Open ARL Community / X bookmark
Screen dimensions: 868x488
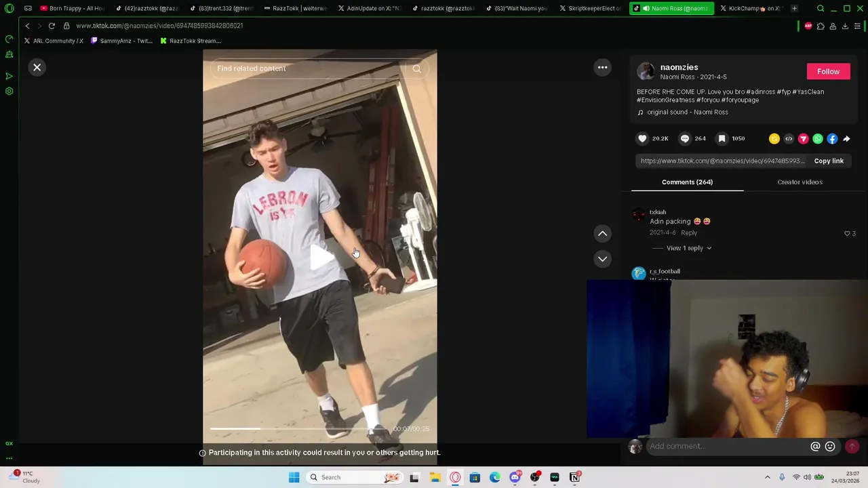(54, 41)
